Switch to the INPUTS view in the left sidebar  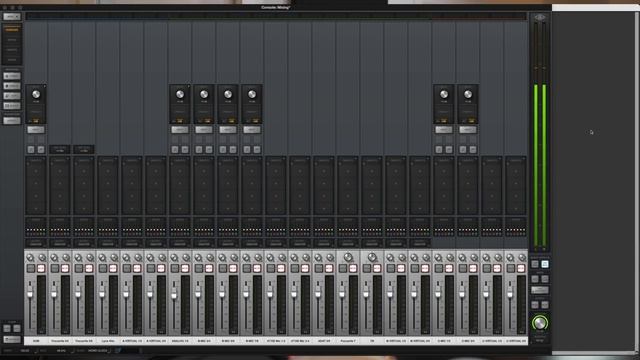(12, 40)
